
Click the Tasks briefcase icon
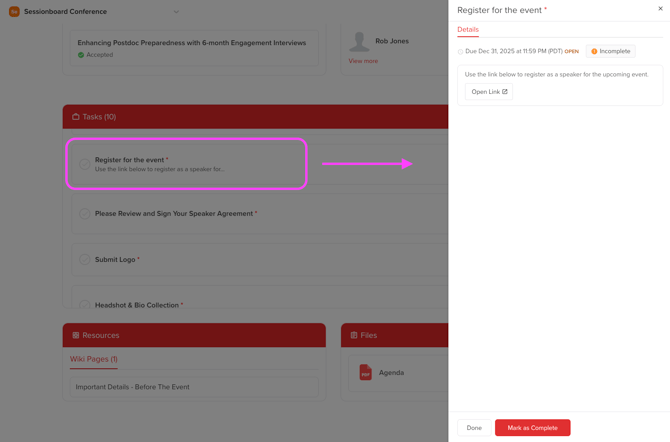(76, 117)
